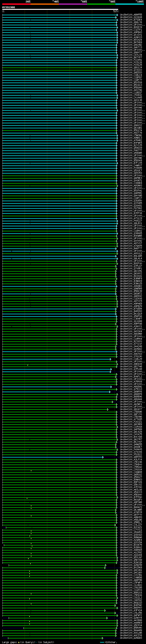Select the UniRef100_Q7ZUI0 hit label
The width and height of the screenshot is (146, 644).
131,70
